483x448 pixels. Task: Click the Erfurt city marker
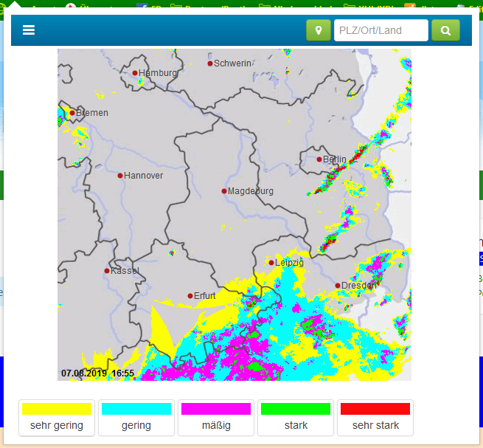[190, 296]
